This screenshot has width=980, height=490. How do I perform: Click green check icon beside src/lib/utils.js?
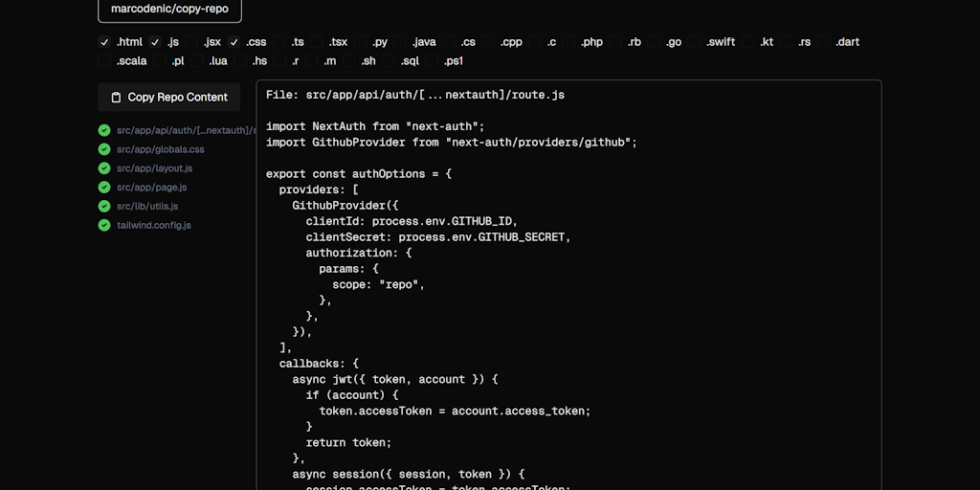104,206
